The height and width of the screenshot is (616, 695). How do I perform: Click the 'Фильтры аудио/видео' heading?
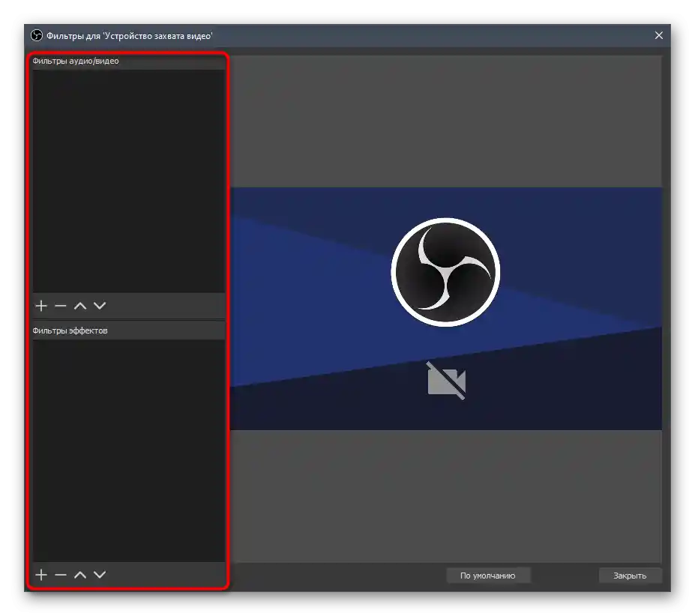coord(76,61)
